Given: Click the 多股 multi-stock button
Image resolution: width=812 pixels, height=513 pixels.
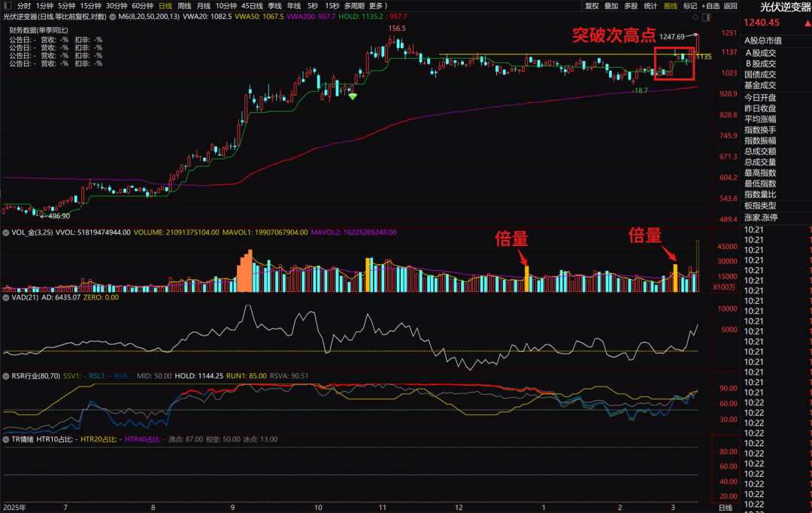Looking at the screenshot, I should coord(631,6).
